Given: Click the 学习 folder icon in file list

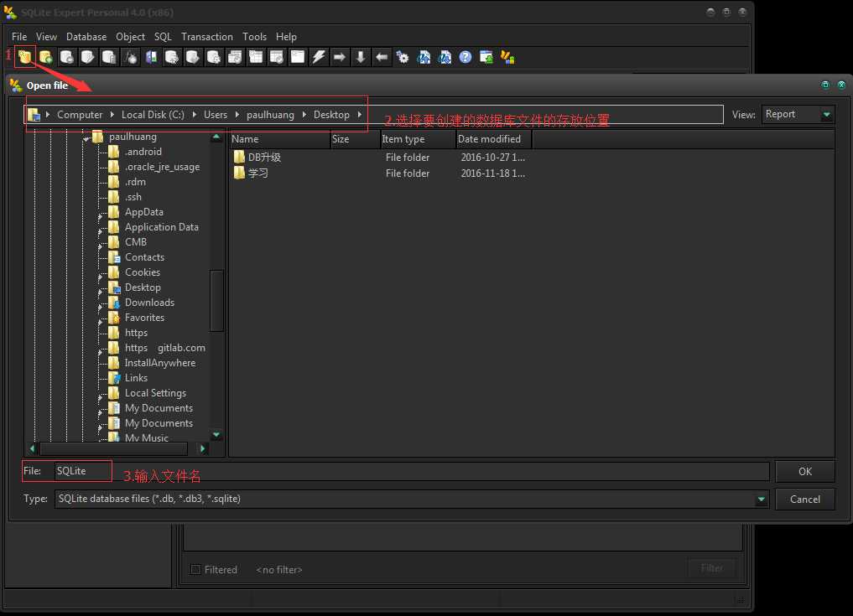Looking at the screenshot, I should point(239,173).
